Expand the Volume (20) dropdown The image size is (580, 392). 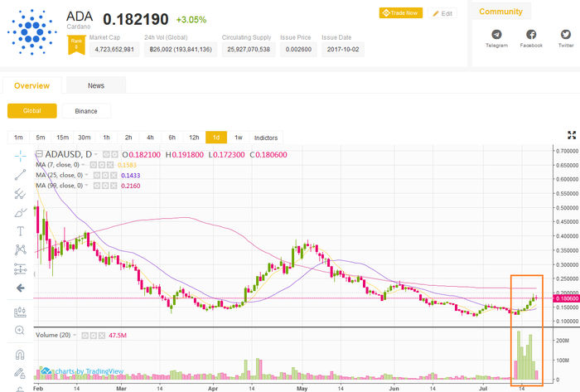click(x=75, y=336)
